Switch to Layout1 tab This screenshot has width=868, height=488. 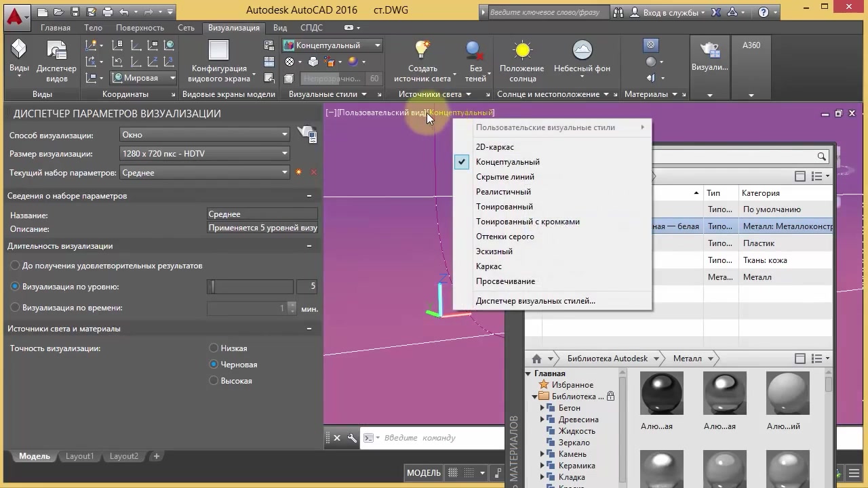pos(80,456)
